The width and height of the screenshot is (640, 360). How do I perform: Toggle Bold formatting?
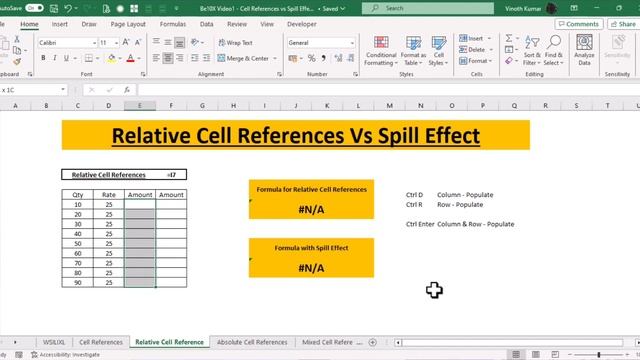(x=43, y=58)
